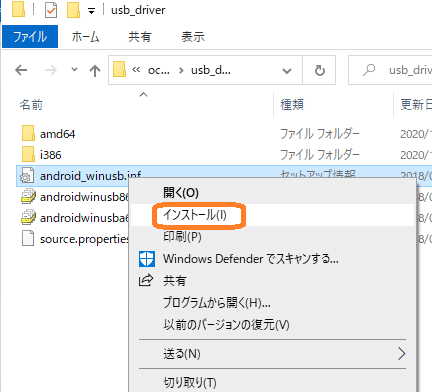Go up one folder with up arrow

point(95,70)
